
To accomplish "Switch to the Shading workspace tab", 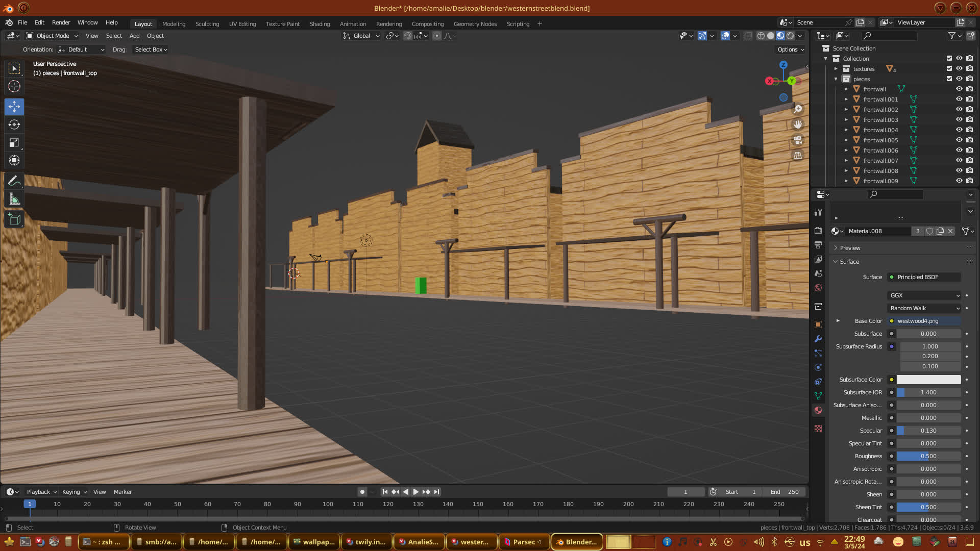I will point(320,24).
